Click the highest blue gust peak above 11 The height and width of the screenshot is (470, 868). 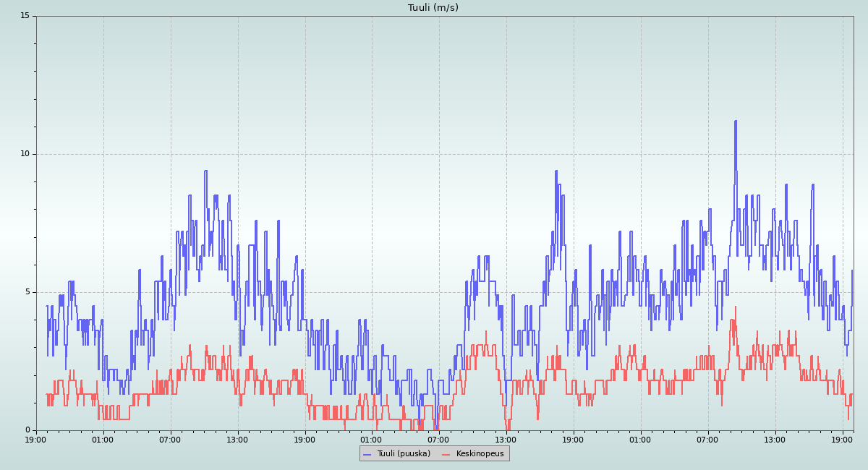(x=735, y=122)
